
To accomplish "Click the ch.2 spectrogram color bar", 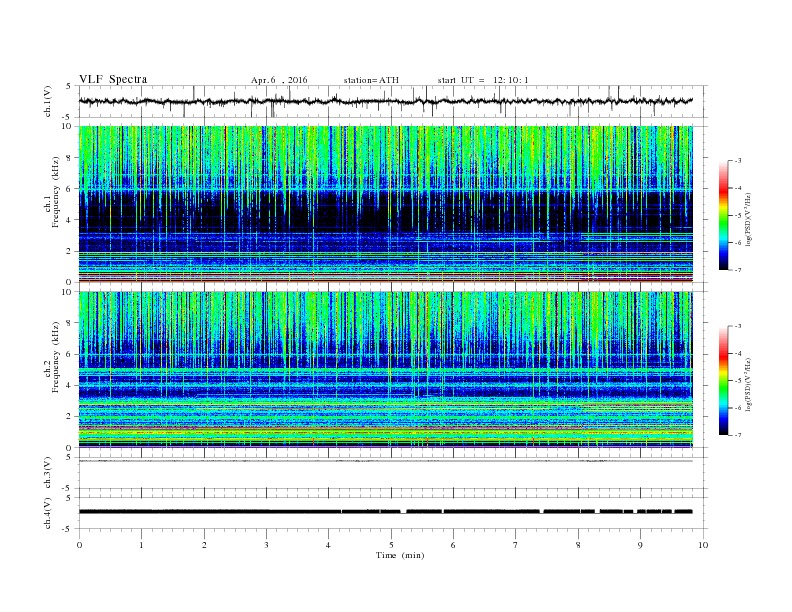I will coord(723,381).
